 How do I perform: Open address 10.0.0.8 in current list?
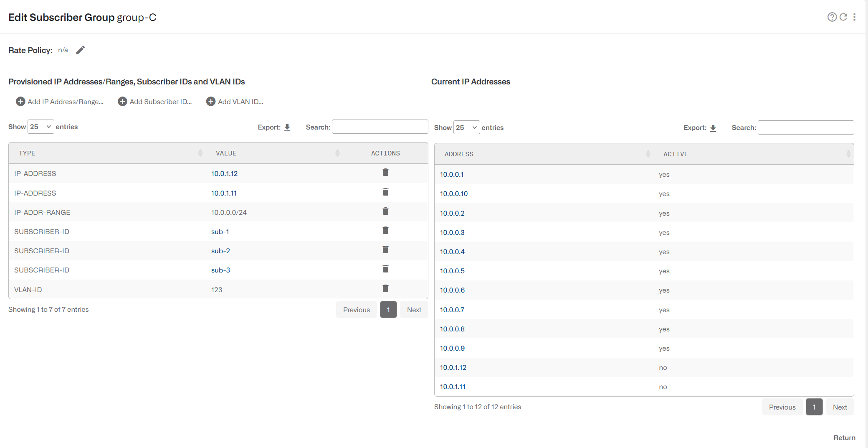point(452,329)
